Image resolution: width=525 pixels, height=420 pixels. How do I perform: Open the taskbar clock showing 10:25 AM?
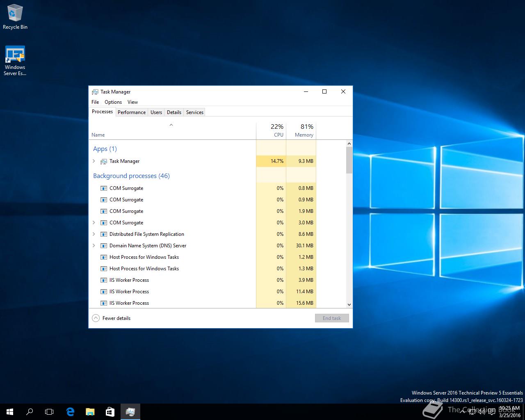tap(509, 412)
